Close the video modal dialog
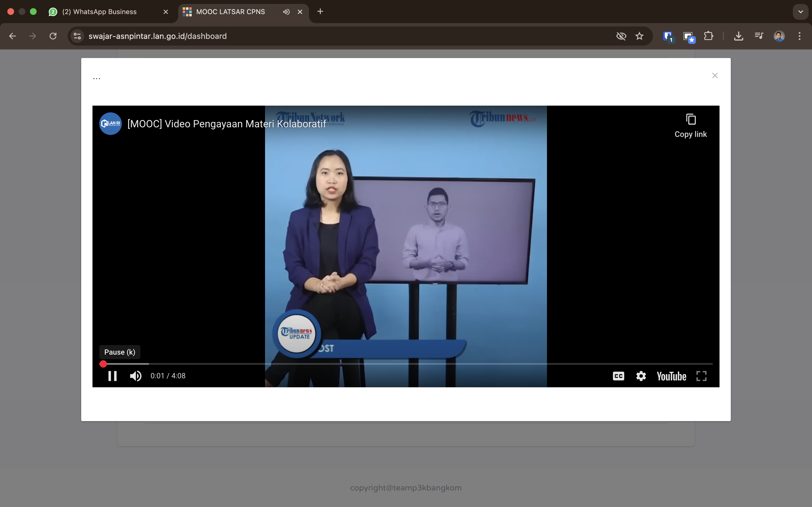The image size is (812, 507). 715,76
